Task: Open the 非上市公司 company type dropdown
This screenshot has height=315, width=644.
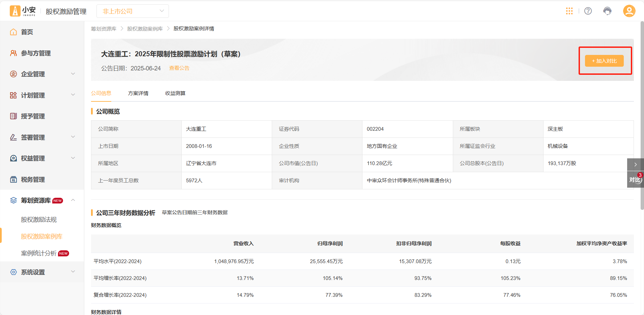Action: tap(133, 11)
